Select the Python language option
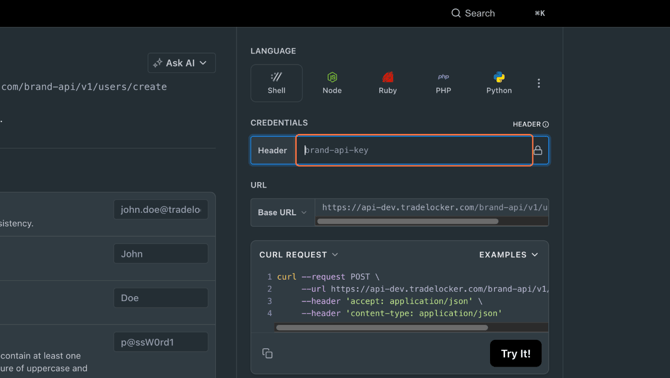This screenshot has width=670, height=378. coord(499,83)
